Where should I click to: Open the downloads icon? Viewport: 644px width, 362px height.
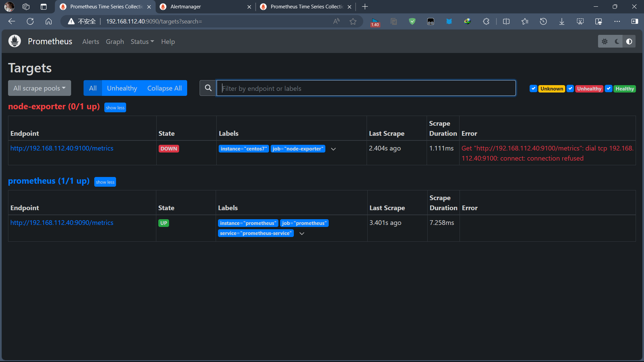pyautogui.click(x=562, y=21)
